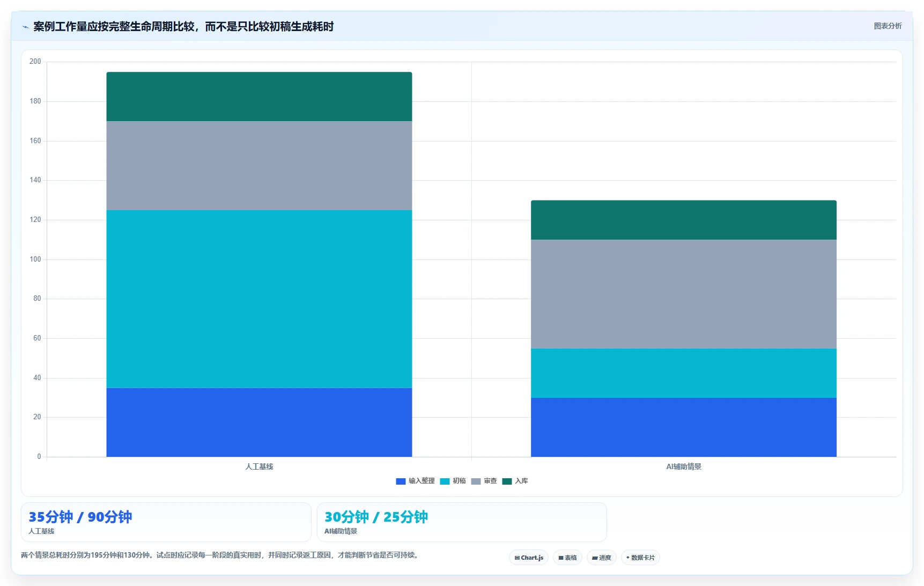Viewport: 924px width, 586px height.
Task: Click the 审查 segment of AI辅助情景 bar
Action: pyautogui.click(x=683, y=294)
